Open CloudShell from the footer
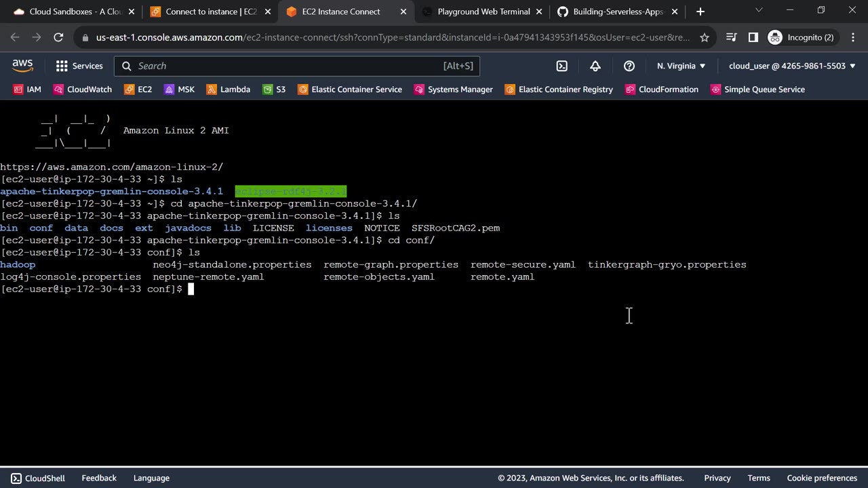Image resolution: width=868 pixels, height=488 pixels. pyautogui.click(x=38, y=478)
